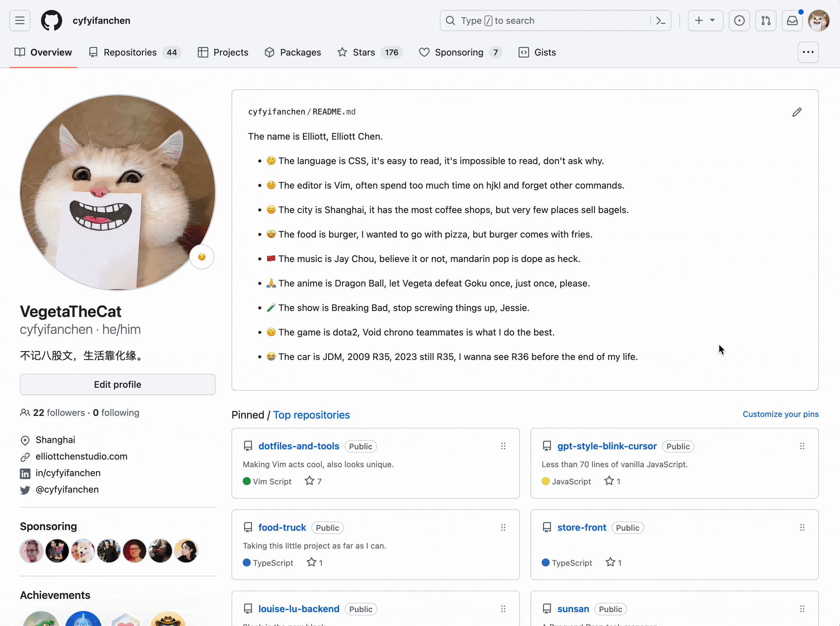840x626 pixels.
Task: Switch to the Repositories tab
Action: 130,52
